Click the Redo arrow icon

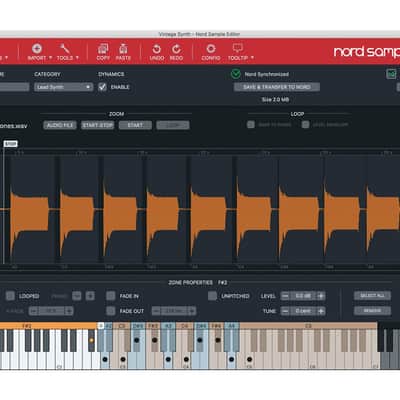[x=176, y=49]
